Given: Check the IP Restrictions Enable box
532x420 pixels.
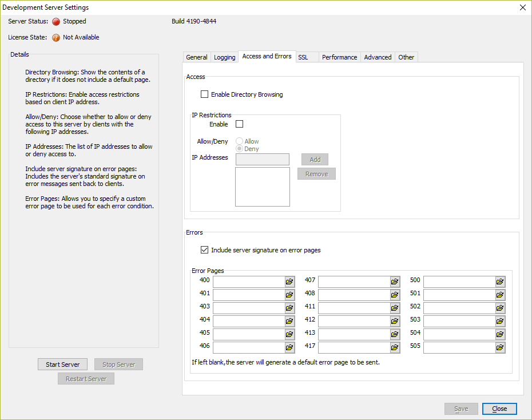Looking at the screenshot, I should click(239, 124).
